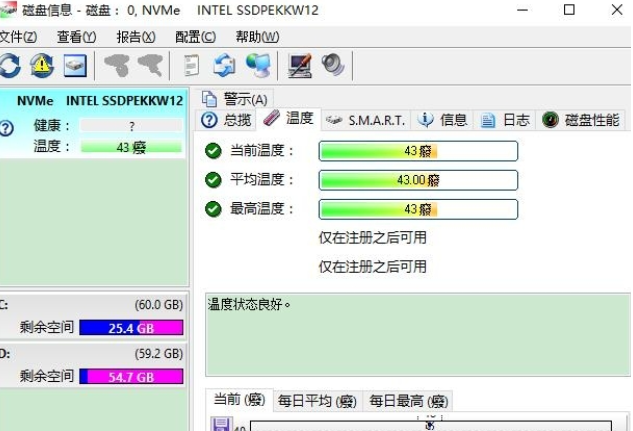Click the monitor with screwdriver toolbar icon
633x431 pixels.
pyautogui.click(x=299, y=66)
